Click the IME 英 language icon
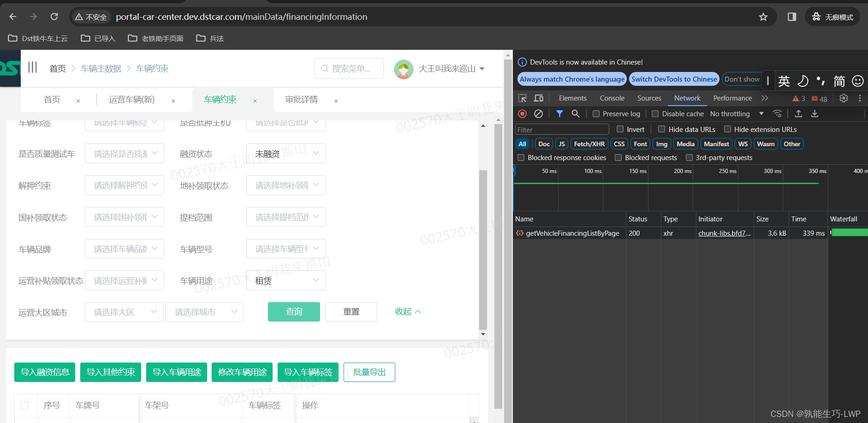868x423 pixels. pos(784,81)
